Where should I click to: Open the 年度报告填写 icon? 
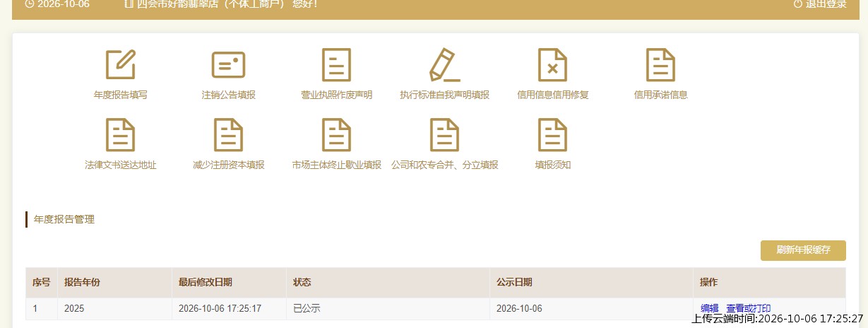120,64
